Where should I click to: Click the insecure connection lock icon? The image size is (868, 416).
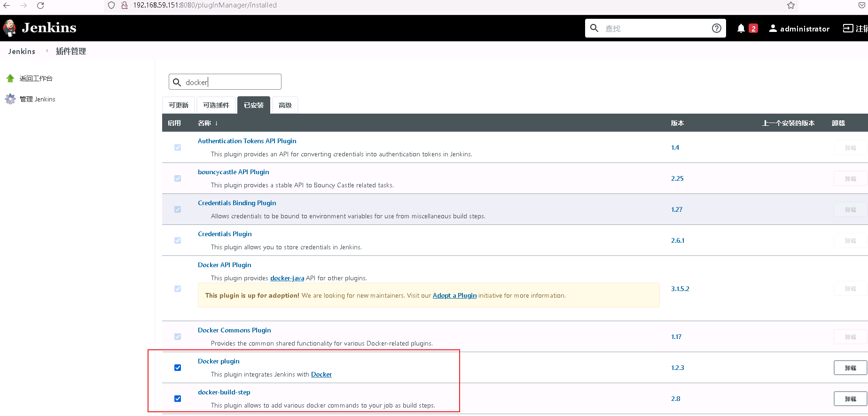[x=125, y=5]
